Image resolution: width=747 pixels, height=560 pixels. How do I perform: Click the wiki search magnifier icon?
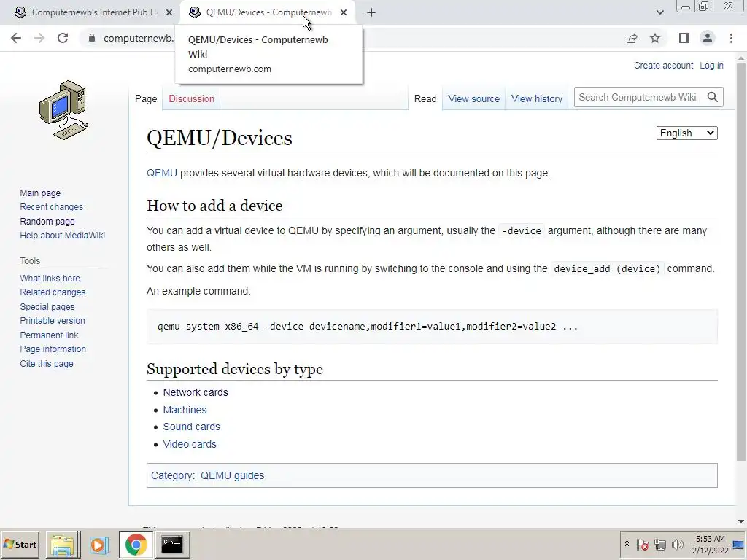click(712, 97)
